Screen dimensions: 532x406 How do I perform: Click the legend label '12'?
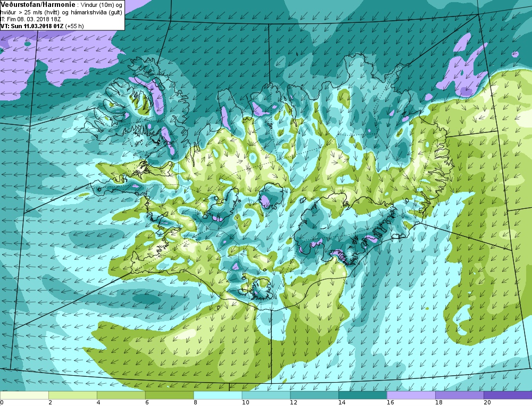tap(294, 403)
